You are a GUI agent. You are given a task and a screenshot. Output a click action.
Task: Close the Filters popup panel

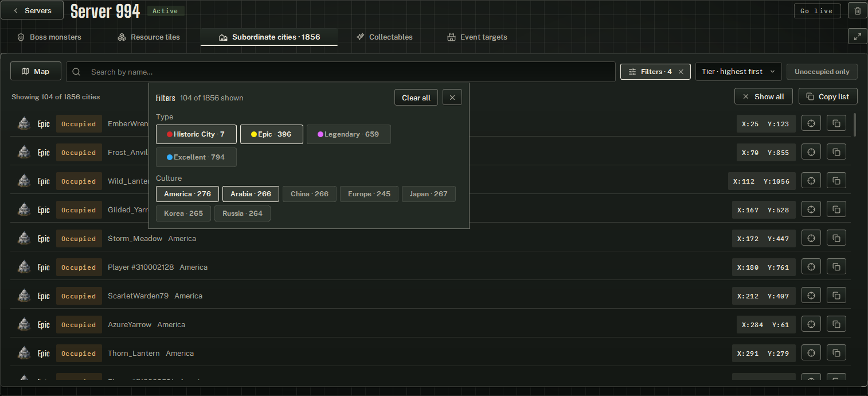[x=452, y=98]
